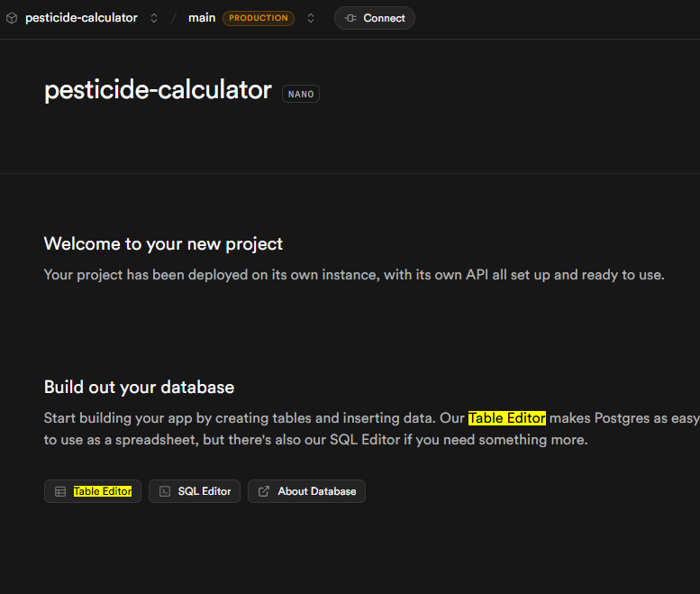Click the NANO compute size badge
This screenshot has width=700, height=594.
[x=301, y=94]
